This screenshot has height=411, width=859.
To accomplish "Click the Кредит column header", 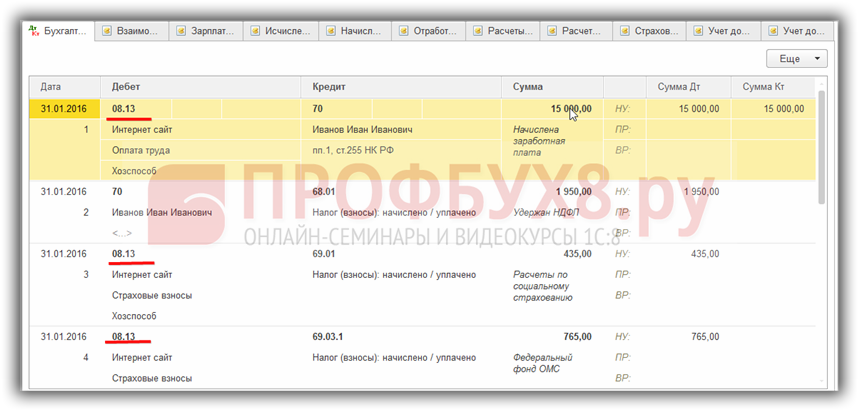I will (x=400, y=87).
